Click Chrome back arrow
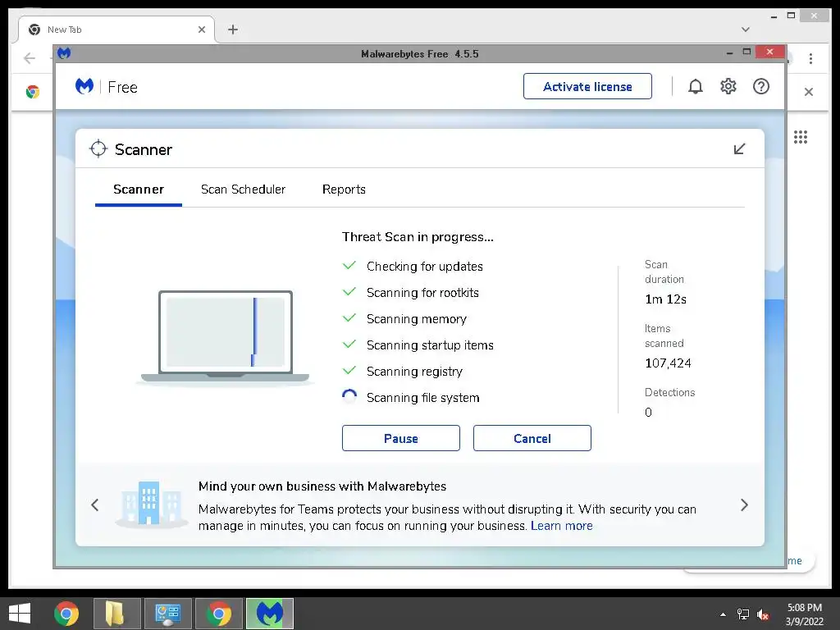 point(30,58)
